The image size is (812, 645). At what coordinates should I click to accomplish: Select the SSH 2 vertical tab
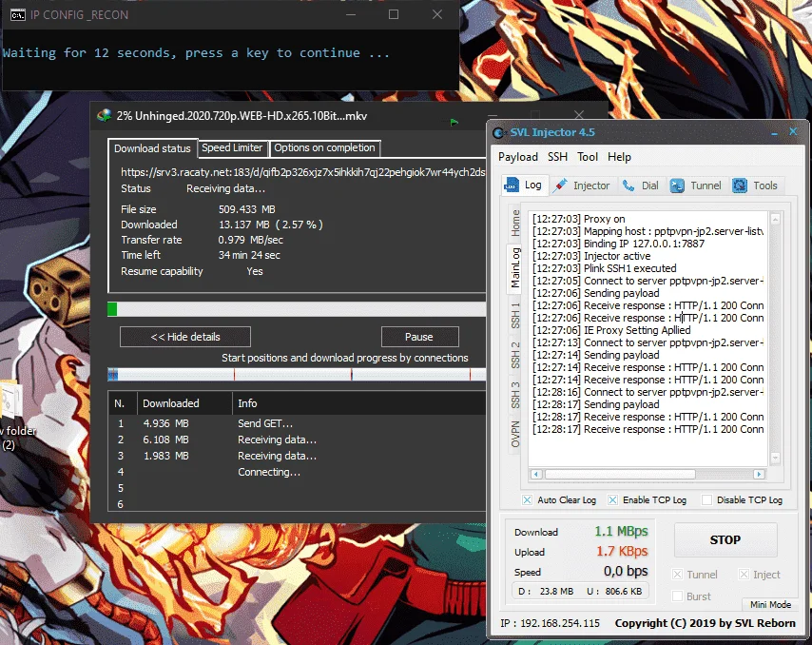(x=515, y=356)
